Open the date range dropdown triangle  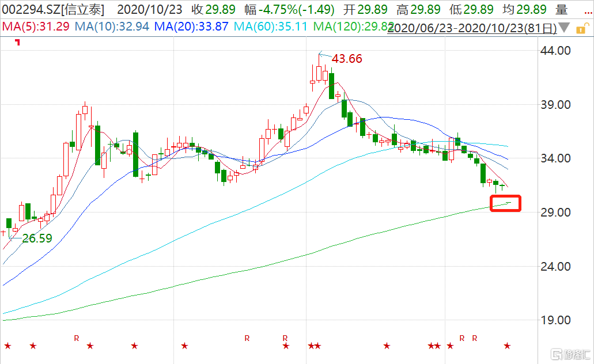[x=564, y=28]
